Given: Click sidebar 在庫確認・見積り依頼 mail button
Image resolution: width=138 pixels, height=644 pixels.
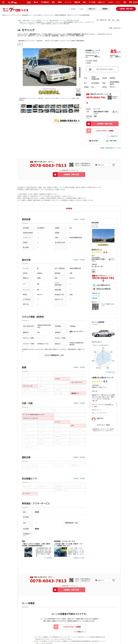Looking at the screenshot, I should tap(102, 124).
